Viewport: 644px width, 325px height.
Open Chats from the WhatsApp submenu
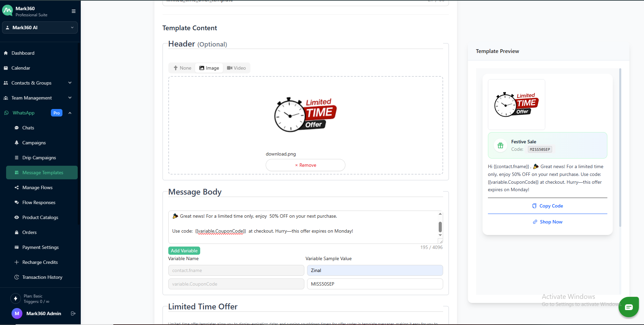pos(28,128)
